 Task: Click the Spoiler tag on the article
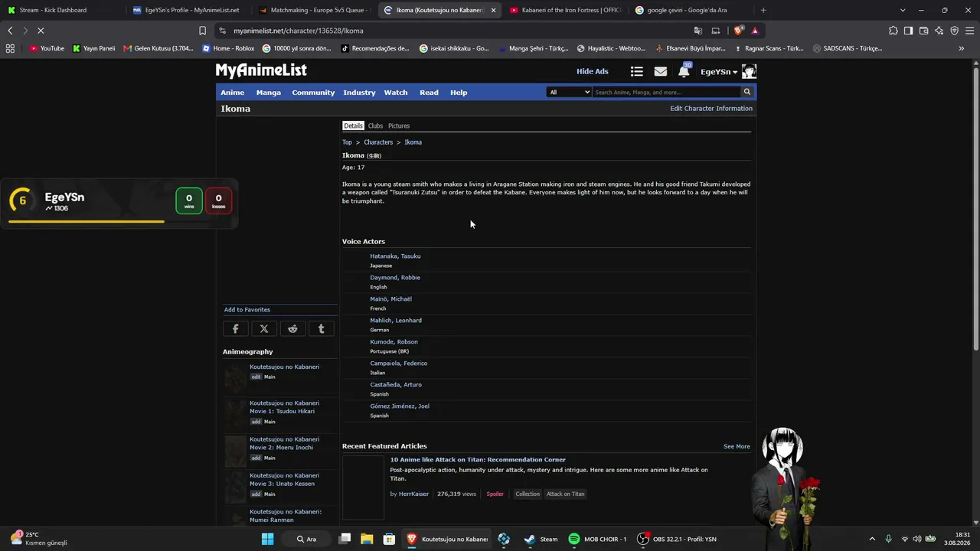(x=495, y=494)
